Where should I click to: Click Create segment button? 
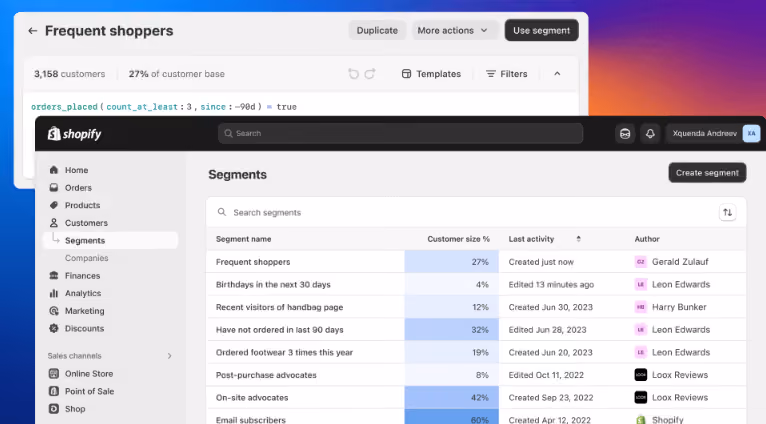(x=707, y=173)
